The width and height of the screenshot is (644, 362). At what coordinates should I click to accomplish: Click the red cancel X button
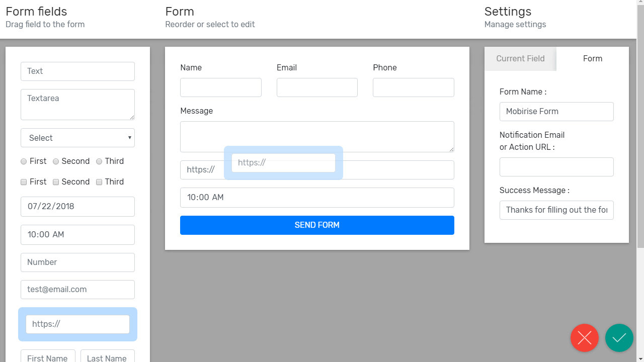(x=585, y=337)
